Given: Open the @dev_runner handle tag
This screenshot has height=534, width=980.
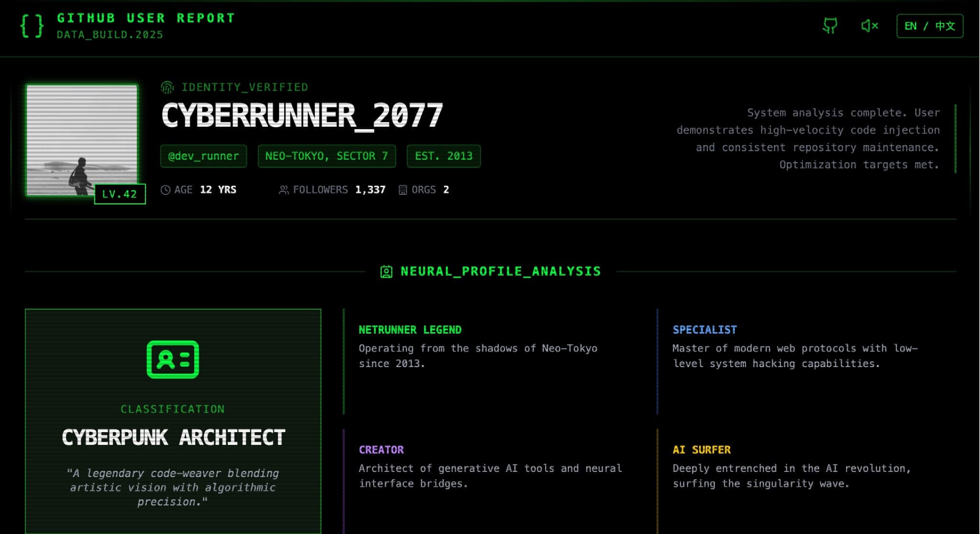Looking at the screenshot, I should [203, 156].
